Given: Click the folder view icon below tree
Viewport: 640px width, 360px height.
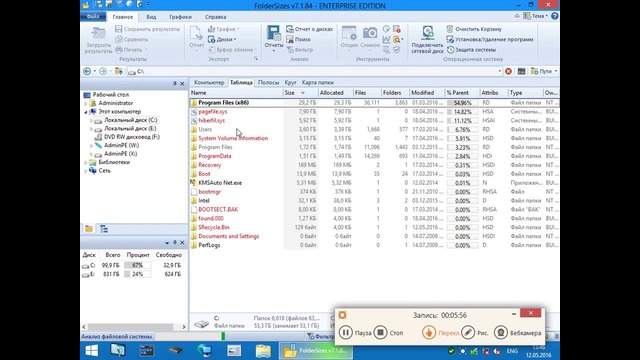Looking at the screenshot, I should click(89, 229).
